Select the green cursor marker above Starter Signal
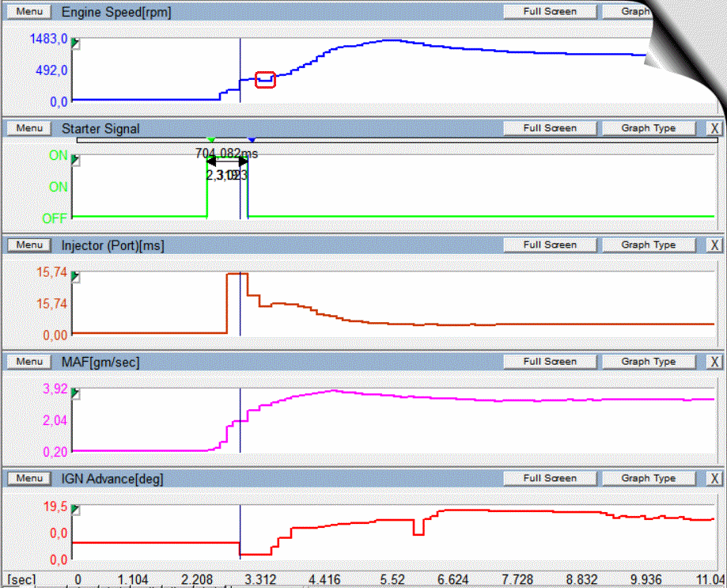The width and height of the screenshot is (727, 588). point(210,140)
